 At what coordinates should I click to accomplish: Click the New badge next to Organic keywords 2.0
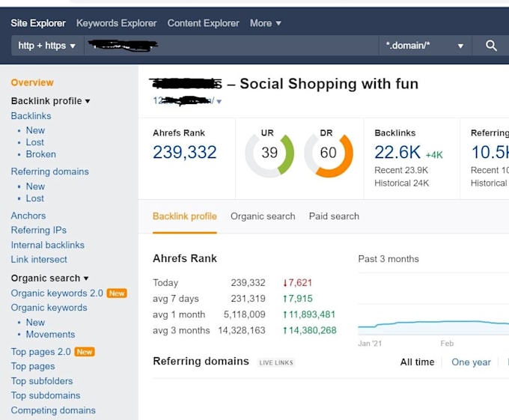point(117,293)
